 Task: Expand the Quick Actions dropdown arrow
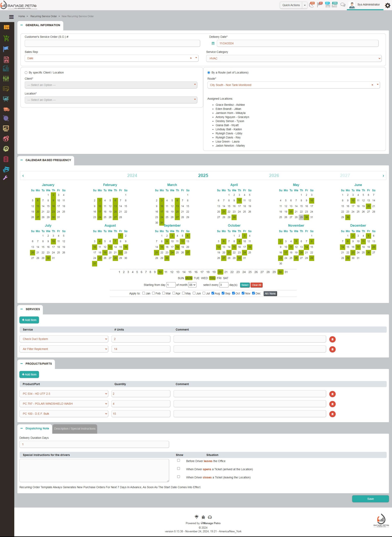coord(305,5)
